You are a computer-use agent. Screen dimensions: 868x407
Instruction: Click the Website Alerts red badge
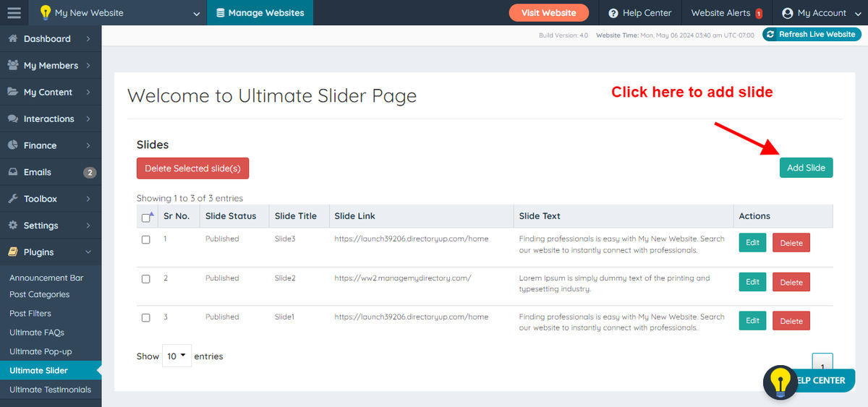(x=759, y=14)
